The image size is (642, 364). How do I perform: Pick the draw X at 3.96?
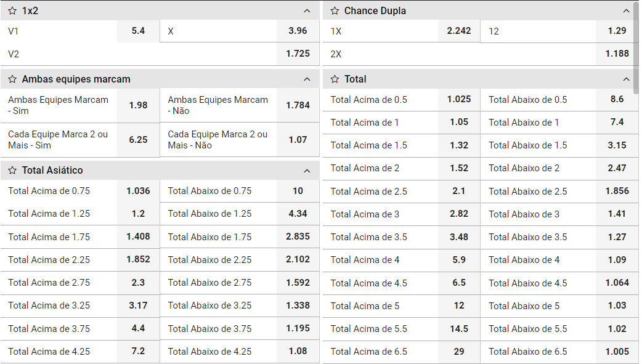298,31
